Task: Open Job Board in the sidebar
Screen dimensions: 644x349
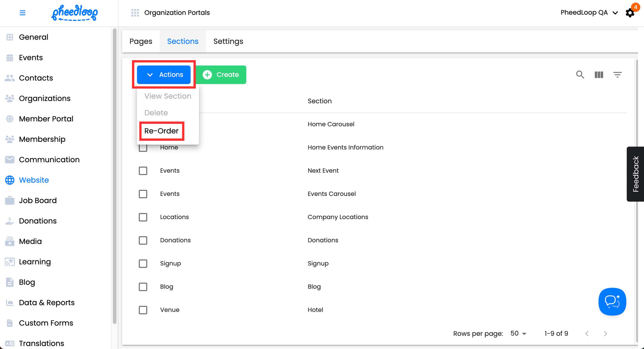Action: click(38, 201)
